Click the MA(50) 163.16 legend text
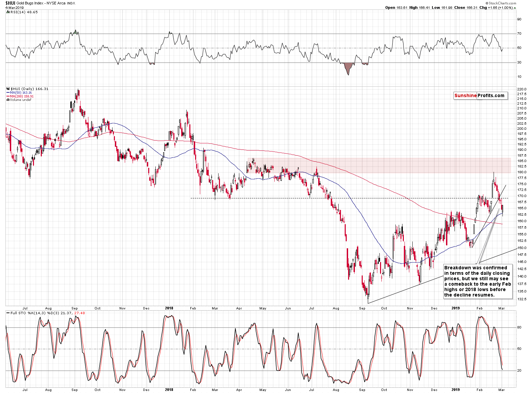This screenshot has height=393, width=532. [x=21, y=93]
